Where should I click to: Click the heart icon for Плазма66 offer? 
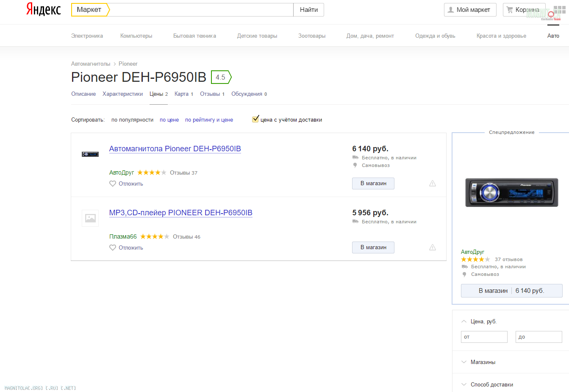(x=113, y=247)
